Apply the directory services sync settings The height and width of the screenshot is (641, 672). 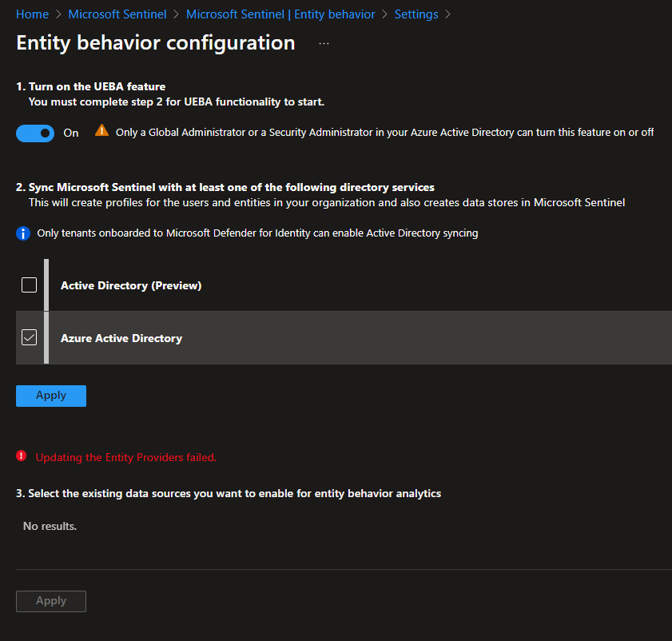pyautogui.click(x=51, y=396)
